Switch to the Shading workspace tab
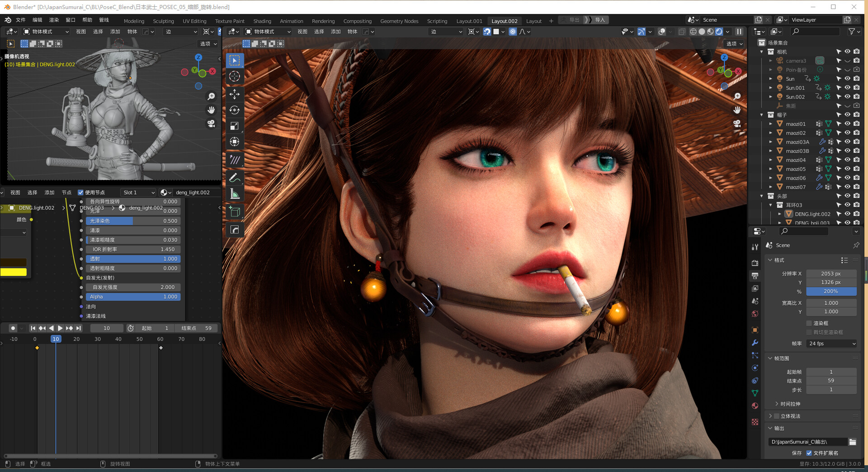Screen dimensions: 868x472 (x=262, y=21)
